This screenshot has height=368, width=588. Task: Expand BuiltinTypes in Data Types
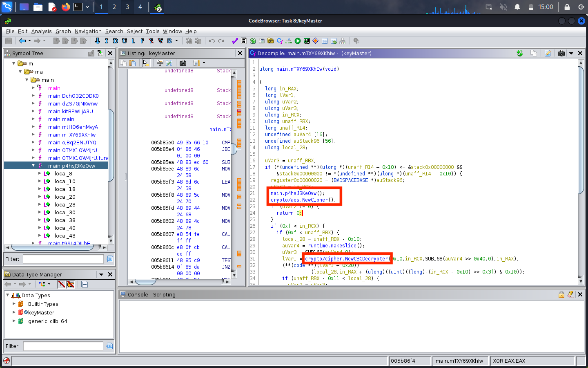coord(14,304)
